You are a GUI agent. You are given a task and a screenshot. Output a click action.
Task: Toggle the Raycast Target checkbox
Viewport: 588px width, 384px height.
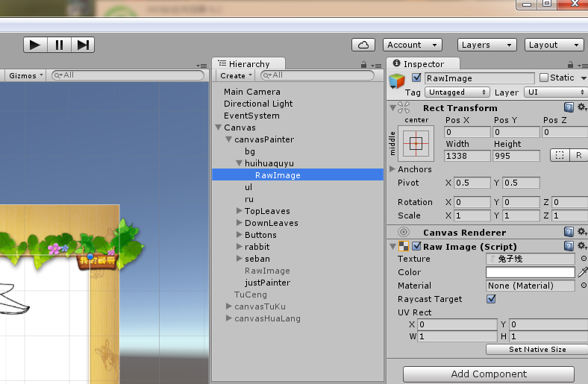491,298
